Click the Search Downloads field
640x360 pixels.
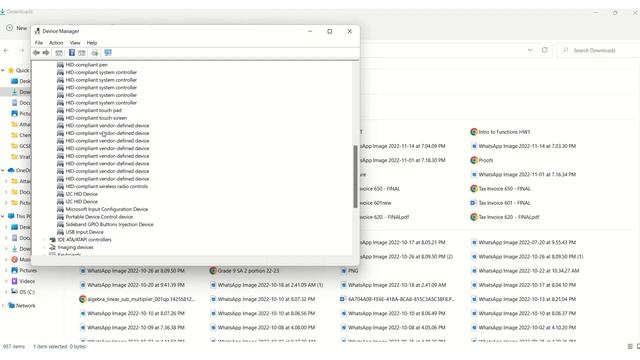[598, 50]
